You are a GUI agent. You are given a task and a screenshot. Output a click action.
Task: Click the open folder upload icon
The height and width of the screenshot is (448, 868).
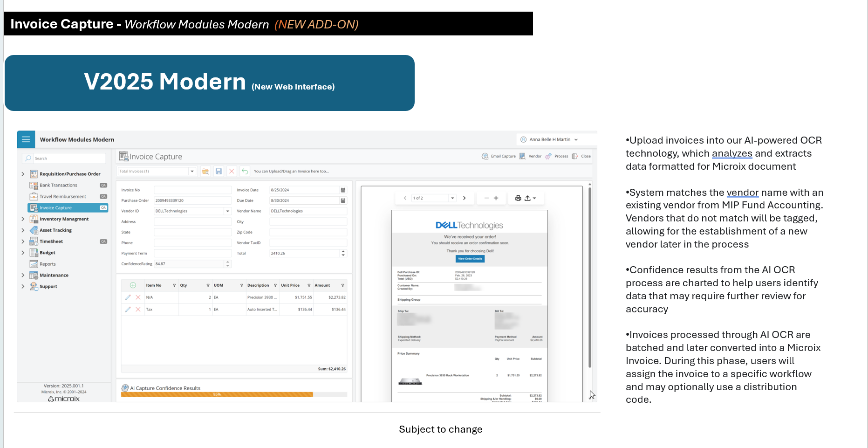point(205,172)
